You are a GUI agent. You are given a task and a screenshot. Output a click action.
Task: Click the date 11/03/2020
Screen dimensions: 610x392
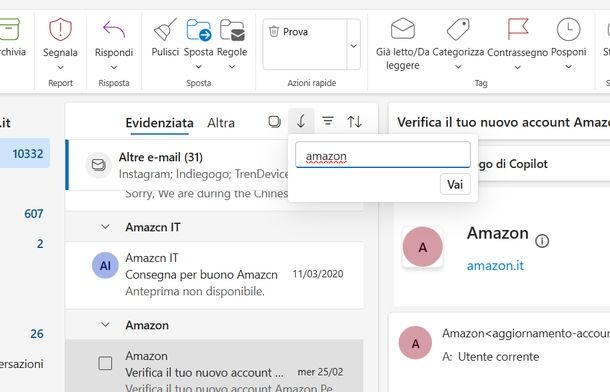click(318, 274)
